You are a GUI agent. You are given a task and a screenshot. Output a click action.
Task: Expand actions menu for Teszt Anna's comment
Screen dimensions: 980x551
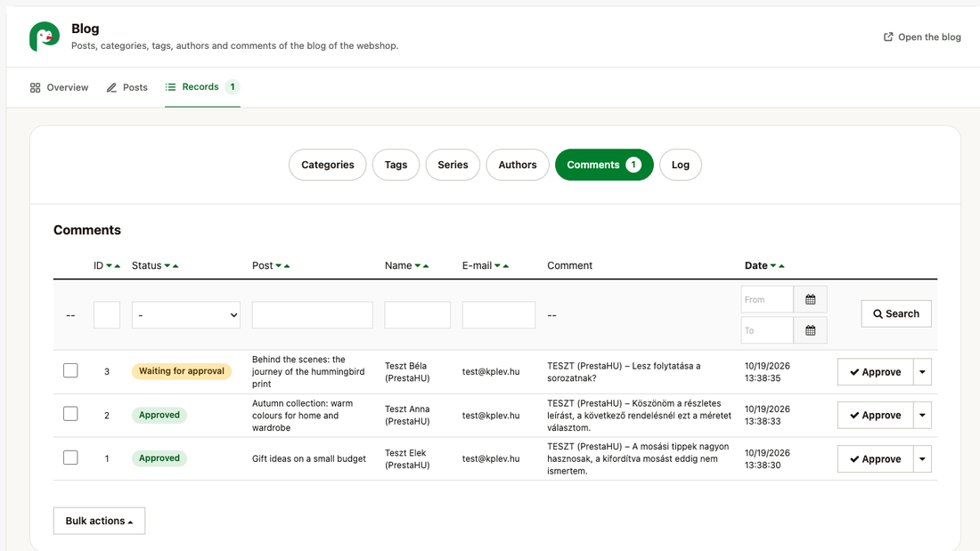click(922, 416)
